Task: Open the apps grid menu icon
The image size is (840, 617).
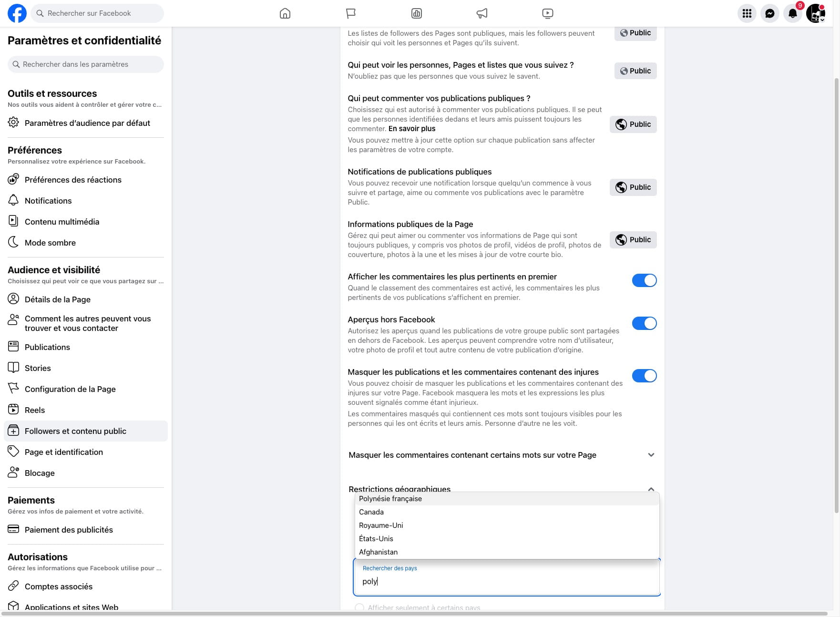Action: coord(747,13)
